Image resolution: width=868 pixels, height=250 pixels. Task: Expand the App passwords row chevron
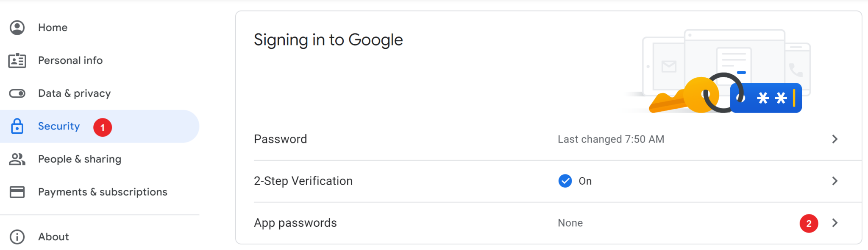835,223
